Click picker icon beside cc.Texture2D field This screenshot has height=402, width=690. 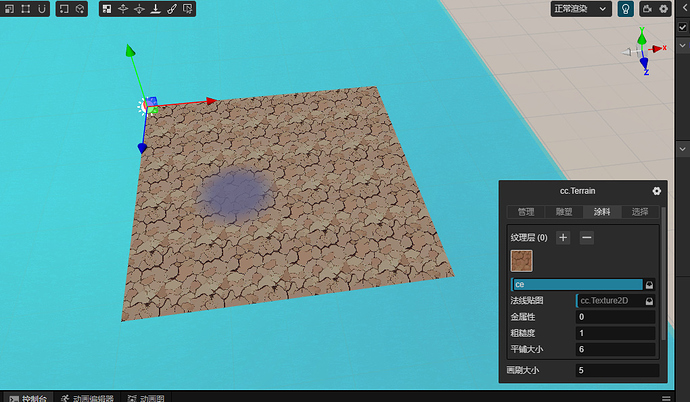pos(649,301)
